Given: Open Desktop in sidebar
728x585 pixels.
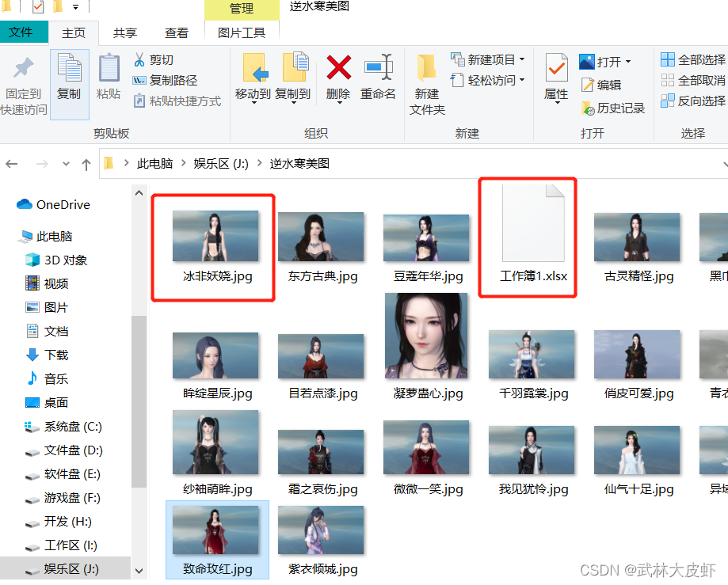Looking at the screenshot, I should coord(47,402).
